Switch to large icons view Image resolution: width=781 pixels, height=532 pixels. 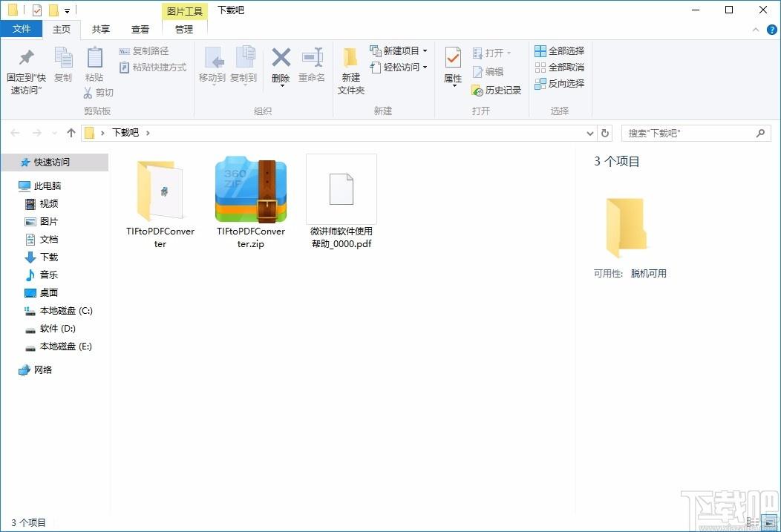[770, 522]
